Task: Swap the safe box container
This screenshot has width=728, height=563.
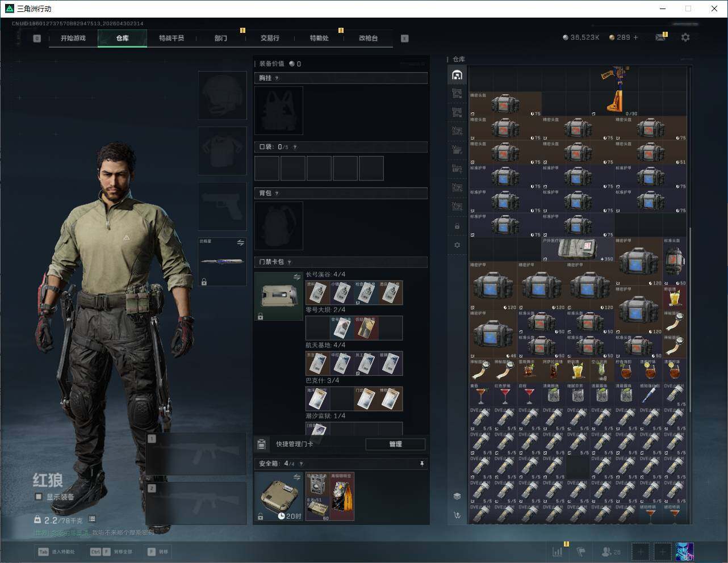Action: (x=296, y=477)
